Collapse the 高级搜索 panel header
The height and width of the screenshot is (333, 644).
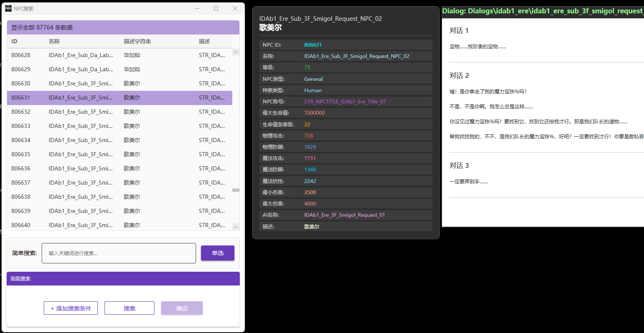[123, 279]
